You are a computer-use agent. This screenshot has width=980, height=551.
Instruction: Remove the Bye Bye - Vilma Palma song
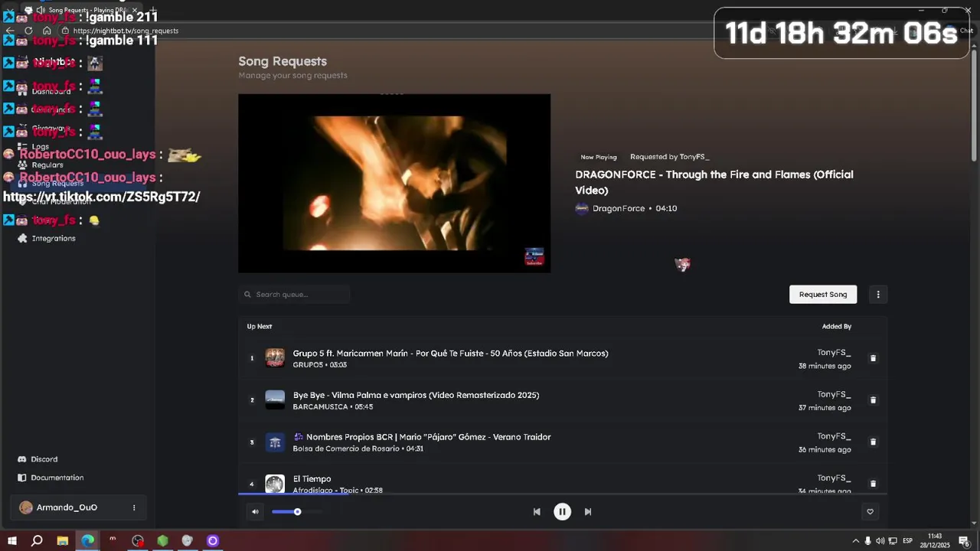[x=873, y=400]
